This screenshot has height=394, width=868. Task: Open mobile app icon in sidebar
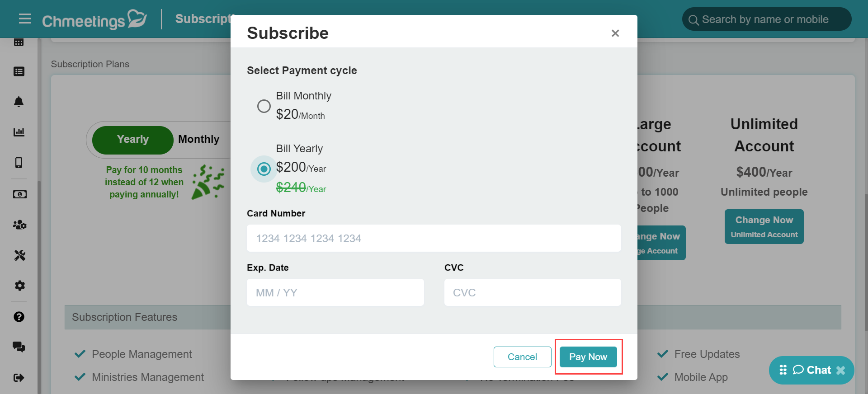click(19, 163)
